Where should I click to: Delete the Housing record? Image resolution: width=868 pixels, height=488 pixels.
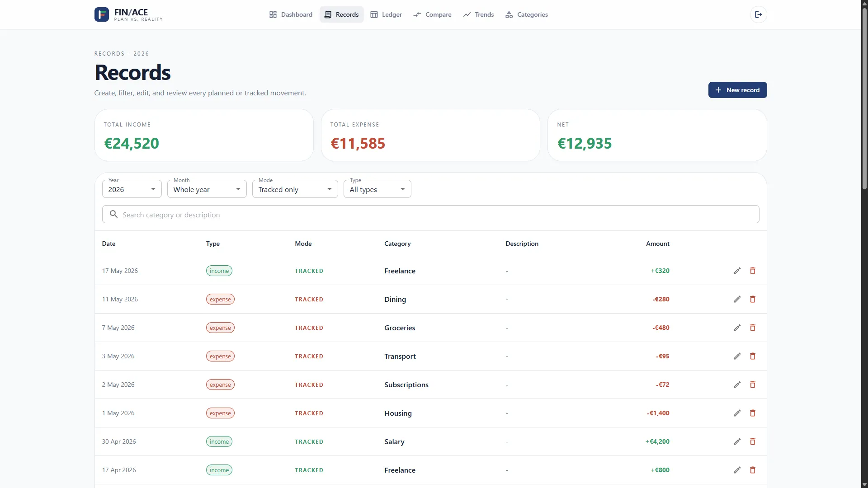753,413
